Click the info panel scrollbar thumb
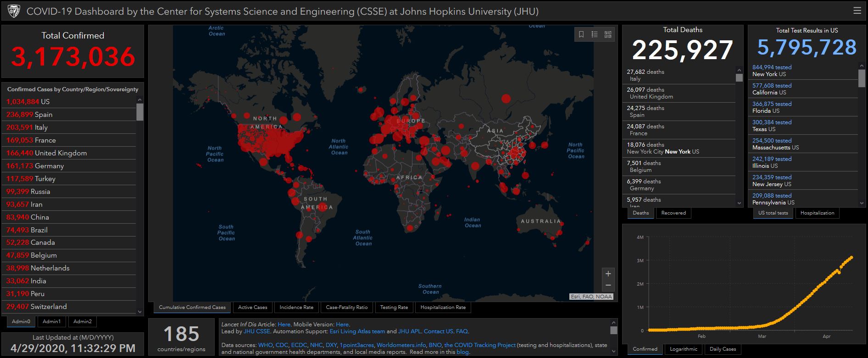This screenshot has width=868, height=358. click(614, 330)
